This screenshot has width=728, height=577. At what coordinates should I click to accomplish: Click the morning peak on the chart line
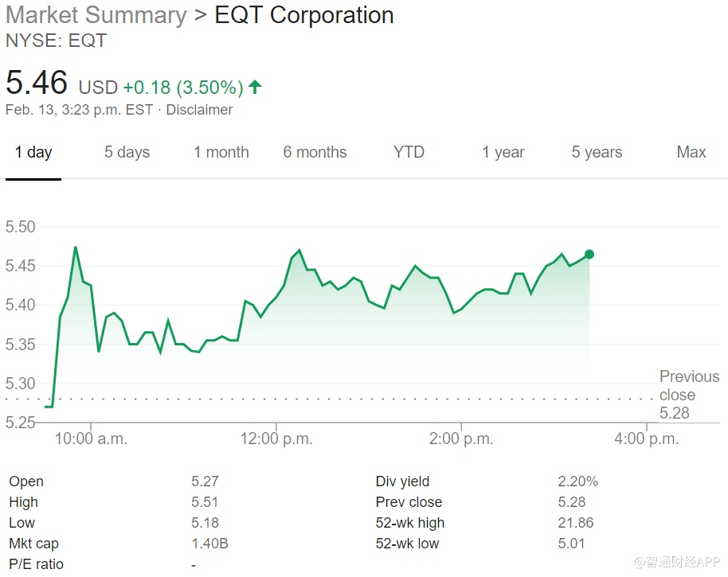coord(76,248)
